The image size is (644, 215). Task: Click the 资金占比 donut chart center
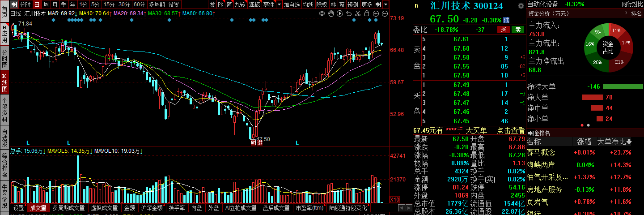[607, 47]
